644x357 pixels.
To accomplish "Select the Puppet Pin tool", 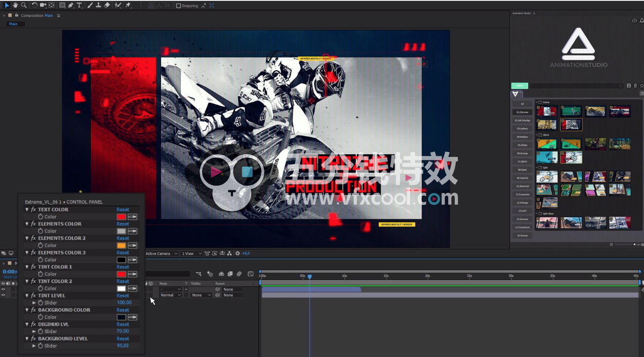I will point(128,5).
